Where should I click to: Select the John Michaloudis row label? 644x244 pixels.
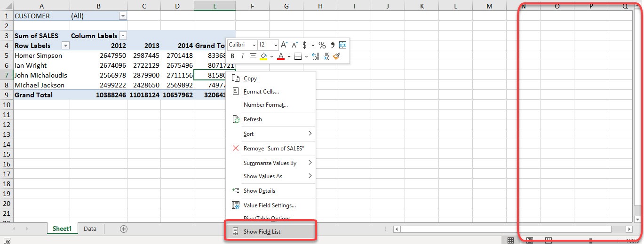pyautogui.click(x=42, y=75)
